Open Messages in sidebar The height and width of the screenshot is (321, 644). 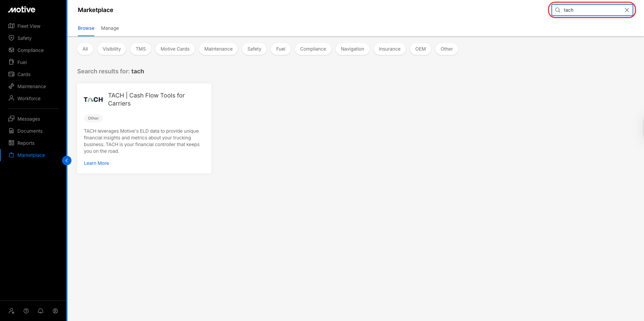(x=29, y=119)
